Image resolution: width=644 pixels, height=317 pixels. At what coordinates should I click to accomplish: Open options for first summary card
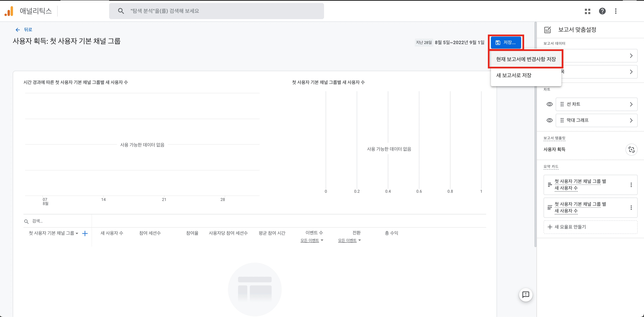(x=631, y=185)
